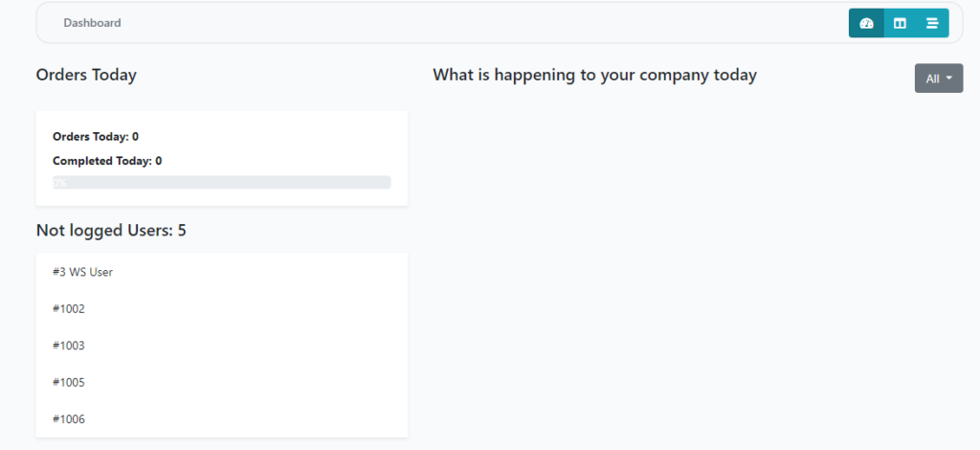Choose user #1005 in the list
The height and width of the screenshot is (450, 980).
[69, 382]
